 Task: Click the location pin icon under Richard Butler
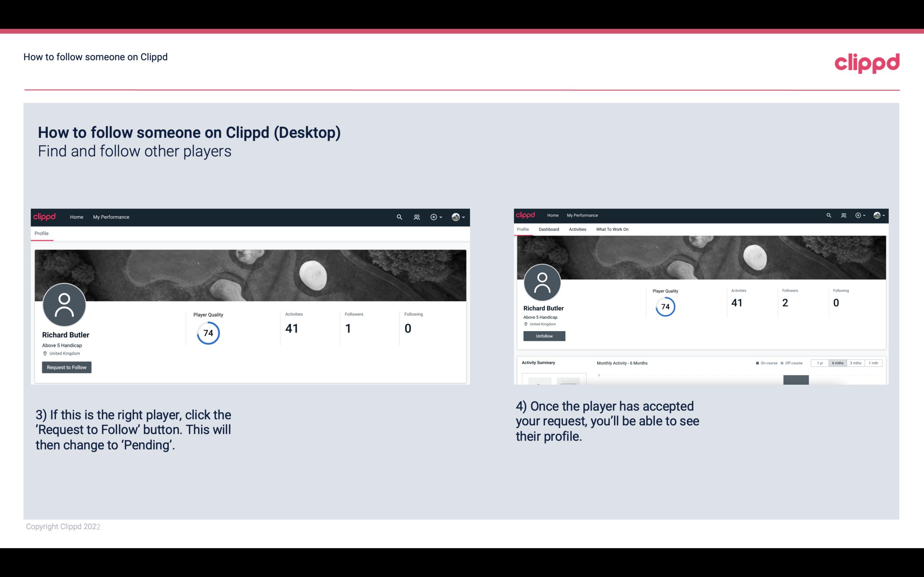pyautogui.click(x=45, y=353)
